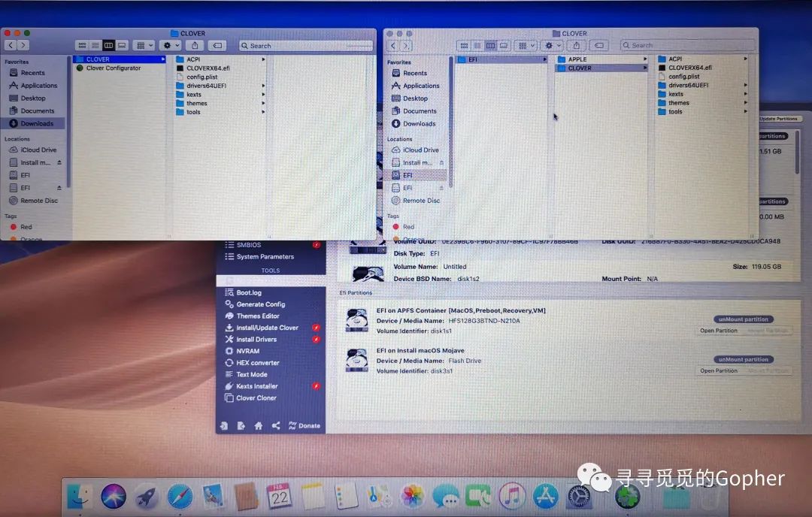Expand kexts folder in right Finder

(746, 94)
